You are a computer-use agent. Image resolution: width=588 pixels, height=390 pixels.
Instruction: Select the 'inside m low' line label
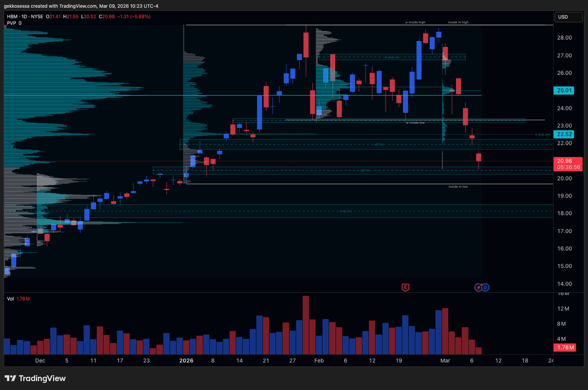[458, 187]
